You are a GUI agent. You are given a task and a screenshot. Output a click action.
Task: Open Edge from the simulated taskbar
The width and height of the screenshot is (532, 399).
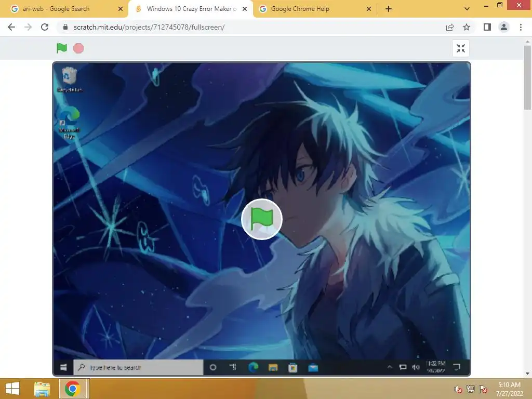(253, 367)
